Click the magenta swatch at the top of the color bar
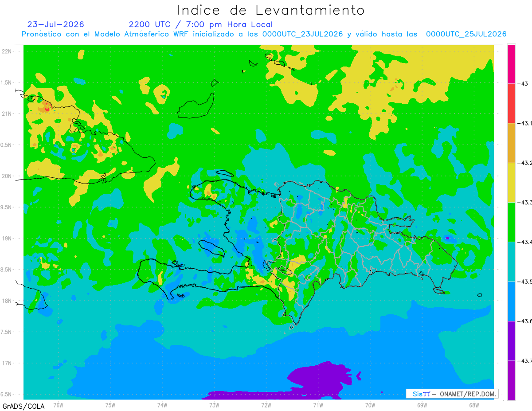This screenshot has height=411, width=532. click(x=511, y=64)
